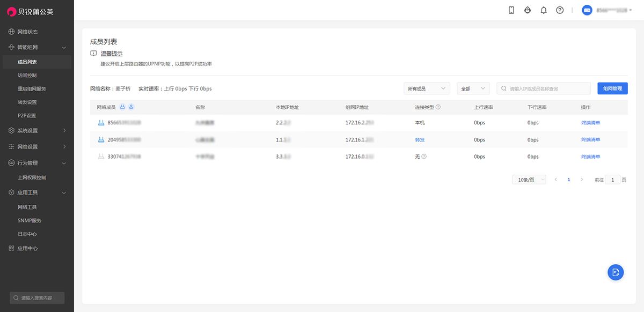Focus the IP or member name search field
The width and height of the screenshot is (644, 312).
coord(544,88)
